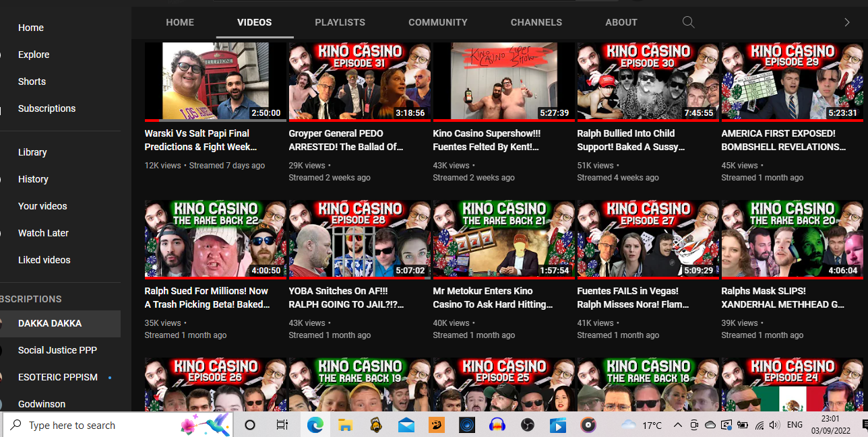
Task: Open File Explorer from the taskbar
Action: point(346,425)
